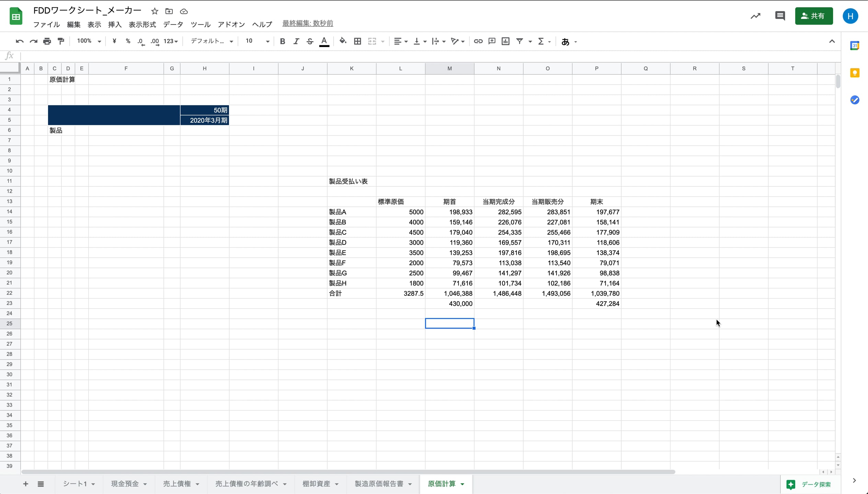Select cell with value 430,000
The width and height of the screenshot is (868, 494).
(x=449, y=304)
